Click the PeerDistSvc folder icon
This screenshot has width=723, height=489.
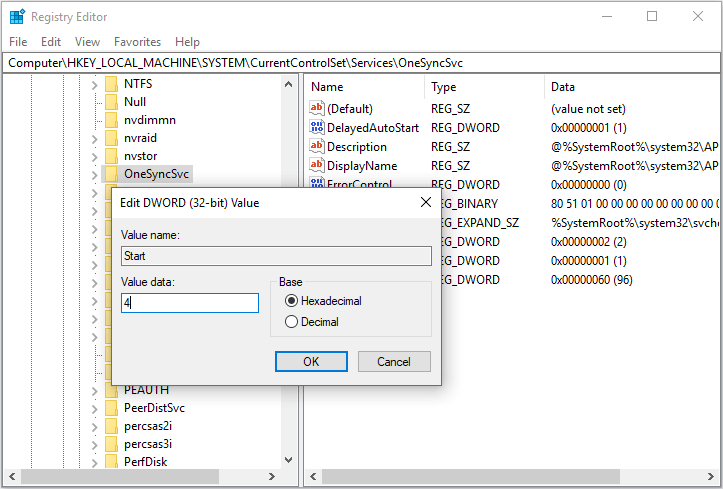[x=111, y=408]
